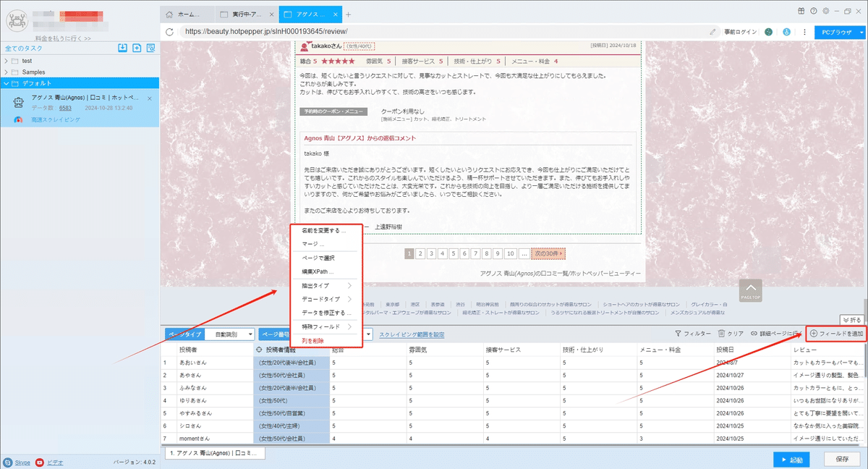Click 料金を払うに行く link
Screen dimensions: 868x469
pos(63,38)
